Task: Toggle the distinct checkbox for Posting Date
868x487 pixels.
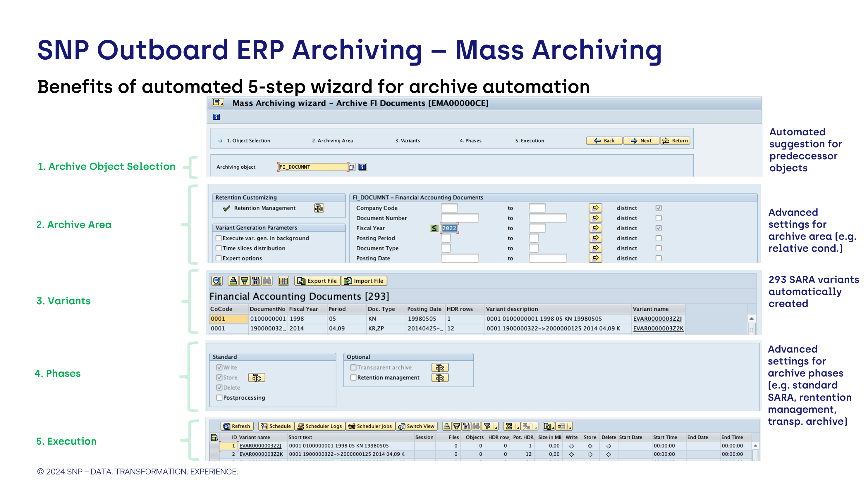Action: tap(659, 258)
